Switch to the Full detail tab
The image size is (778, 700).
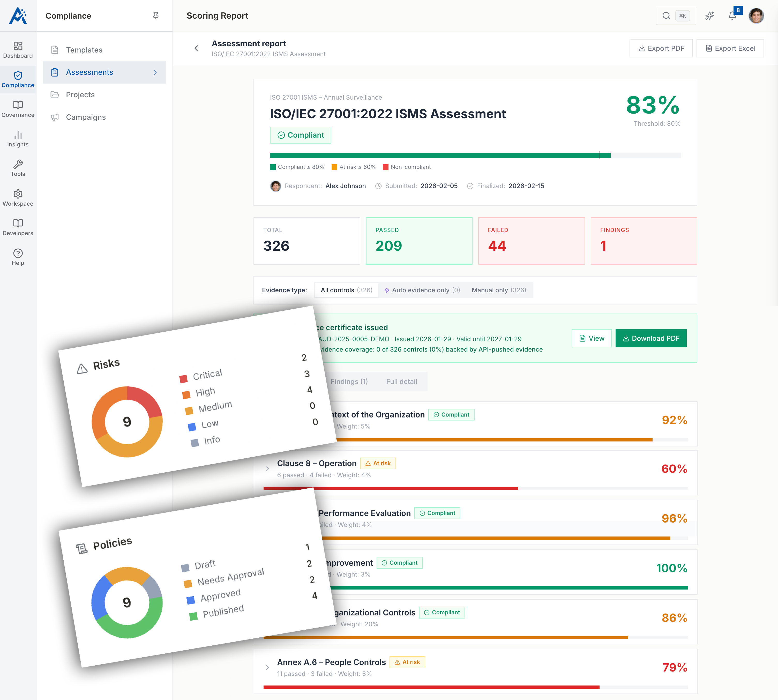point(401,382)
